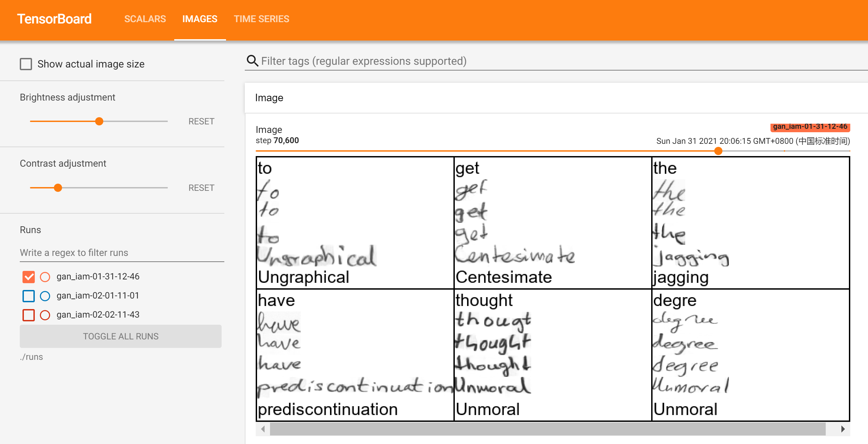Select only gan_iam-02-01-11-01 radio button
Screen dimensions: 868x444
click(45, 296)
